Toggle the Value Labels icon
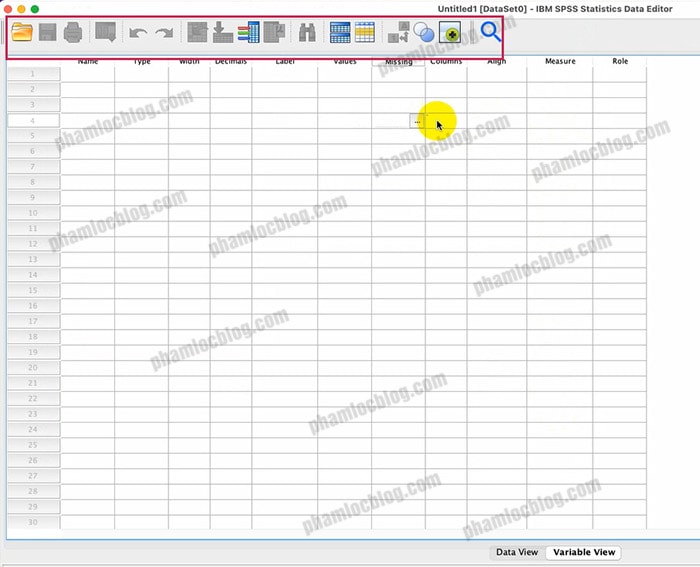700x567 pixels. pos(398,32)
